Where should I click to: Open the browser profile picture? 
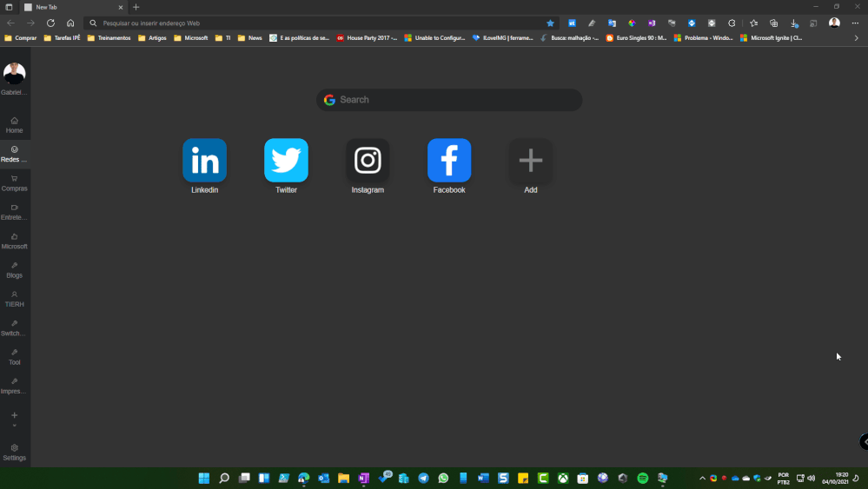click(x=834, y=23)
